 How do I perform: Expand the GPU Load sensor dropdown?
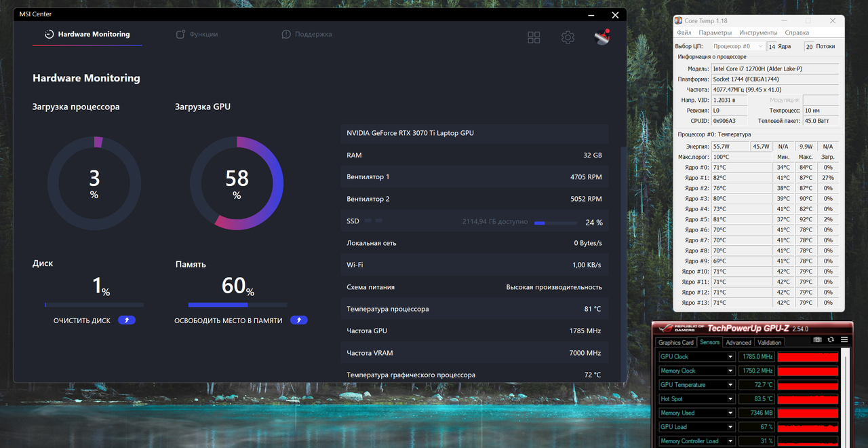pos(730,427)
